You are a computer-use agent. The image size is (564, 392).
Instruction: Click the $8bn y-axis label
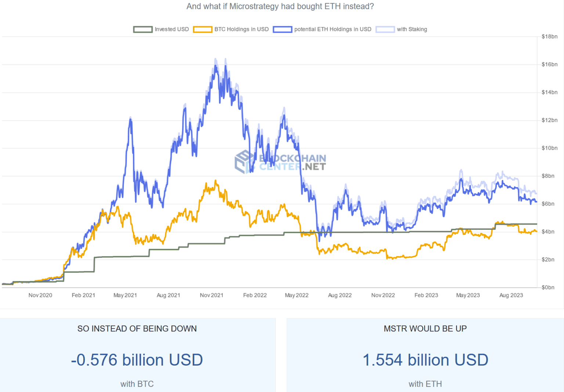(x=548, y=176)
